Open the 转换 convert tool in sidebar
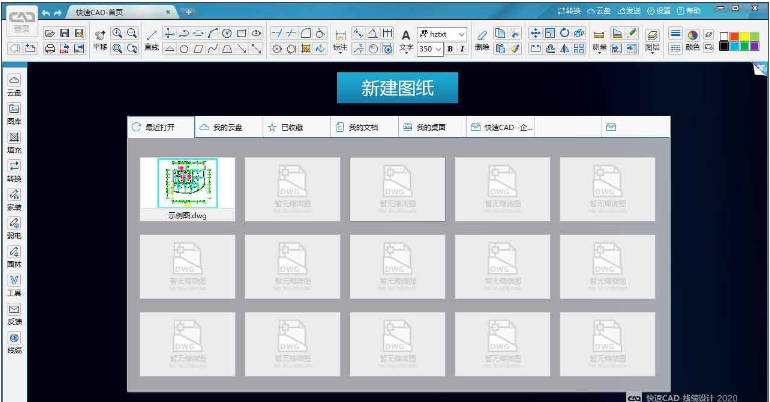 [14, 169]
